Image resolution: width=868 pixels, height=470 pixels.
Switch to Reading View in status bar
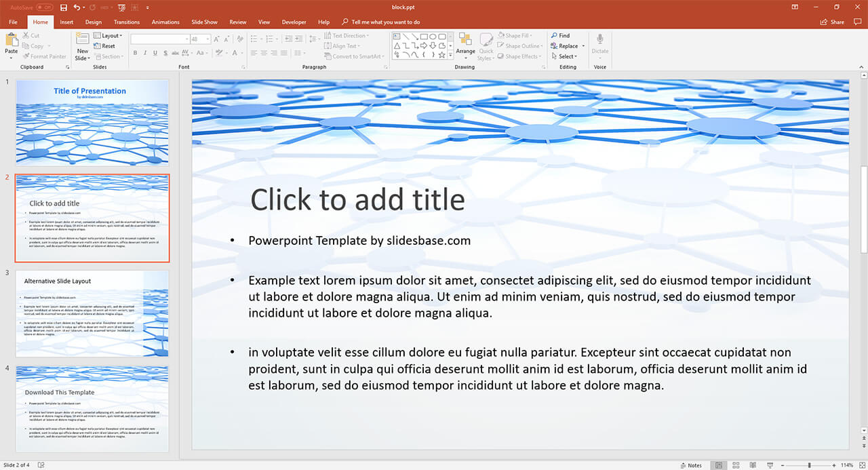[x=753, y=465]
